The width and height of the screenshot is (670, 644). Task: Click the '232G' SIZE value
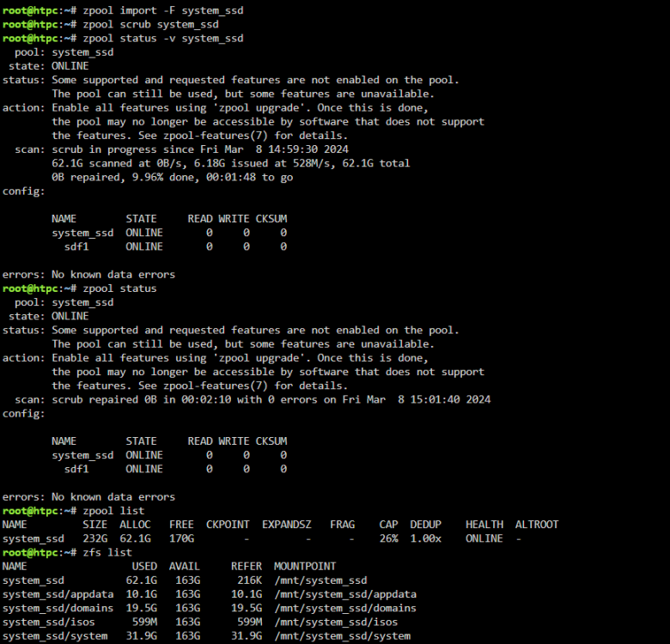(94, 539)
